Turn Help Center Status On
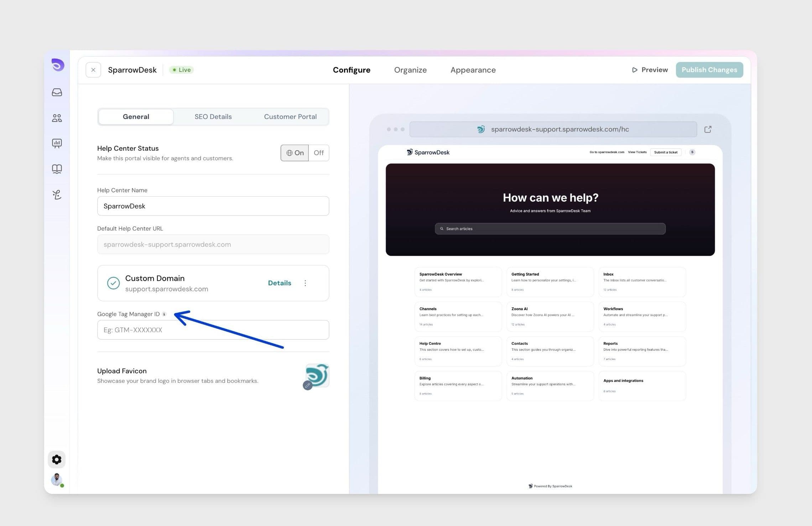The width and height of the screenshot is (812, 526). click(x=295, y=153)
